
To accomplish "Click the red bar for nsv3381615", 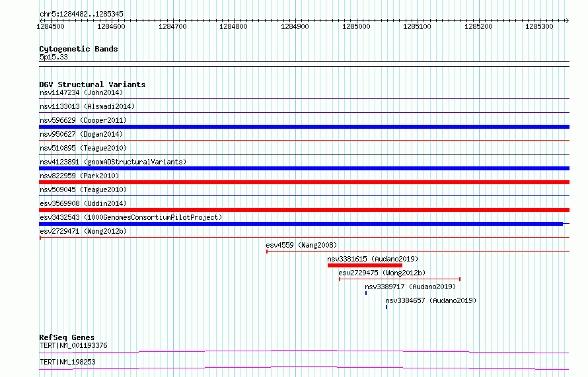I will pos(365,265).
